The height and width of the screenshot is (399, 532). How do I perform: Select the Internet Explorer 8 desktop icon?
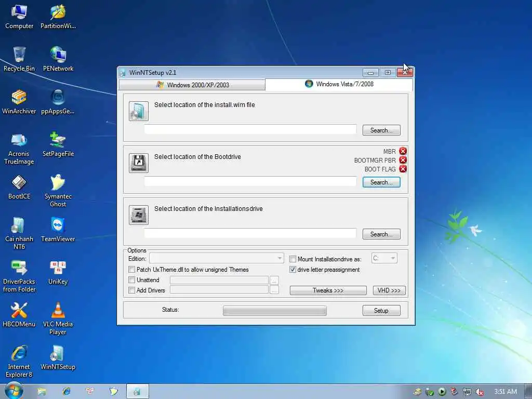pos(19,362)
